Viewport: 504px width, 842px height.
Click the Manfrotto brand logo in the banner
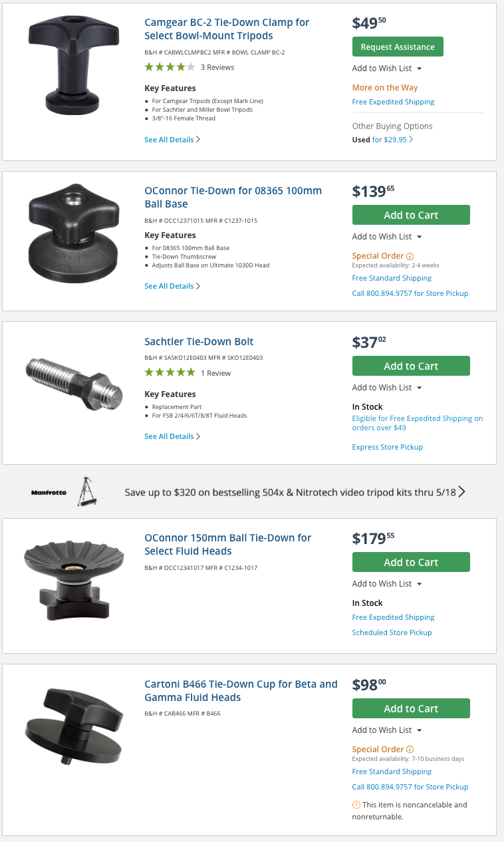(x=49, y=493)
